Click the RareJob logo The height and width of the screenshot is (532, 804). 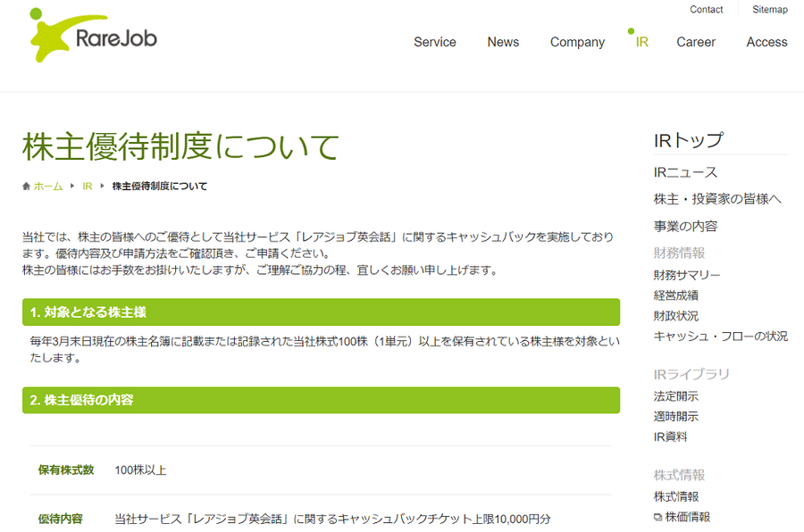click(x=93, y=36)
